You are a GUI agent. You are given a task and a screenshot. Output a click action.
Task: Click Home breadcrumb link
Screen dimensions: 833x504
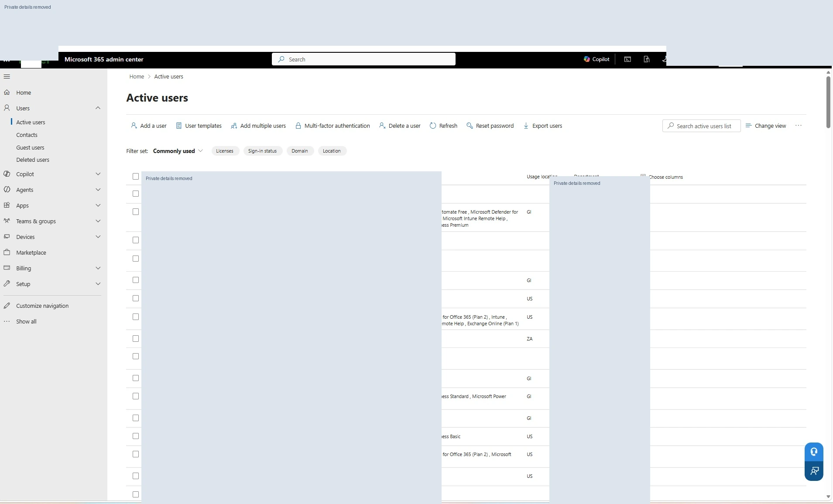[x=137, y=76]
